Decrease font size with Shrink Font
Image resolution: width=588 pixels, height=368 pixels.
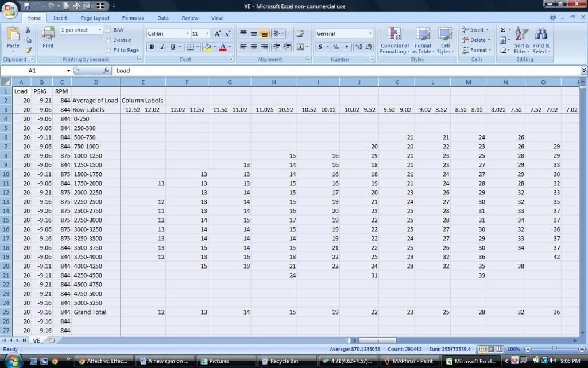click(x=227, y=34)
